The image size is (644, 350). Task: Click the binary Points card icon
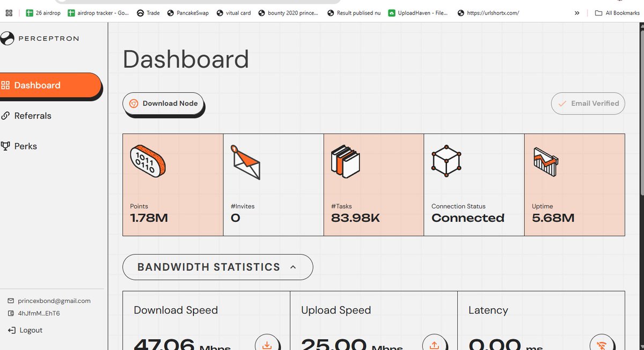[x=148, y=160]
